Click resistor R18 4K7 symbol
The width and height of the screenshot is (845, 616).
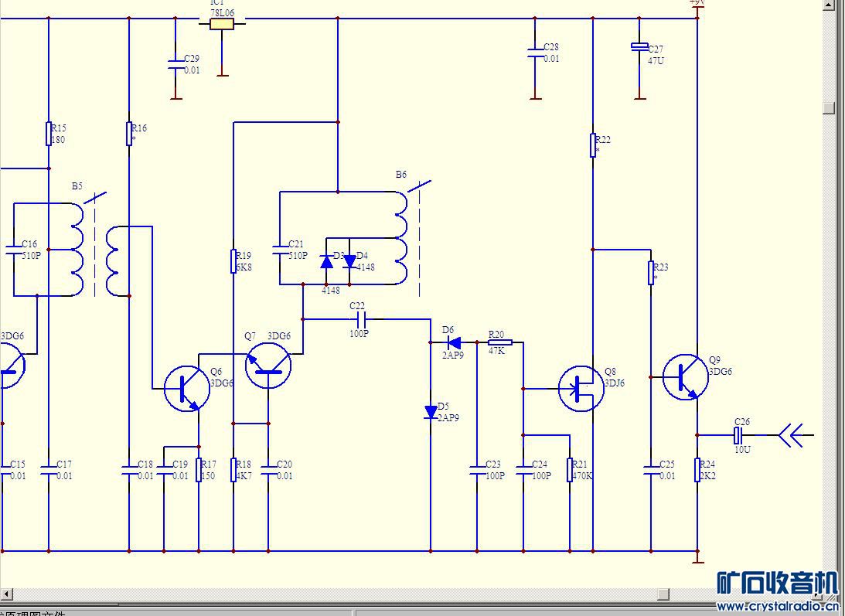[x=233, y=470]
